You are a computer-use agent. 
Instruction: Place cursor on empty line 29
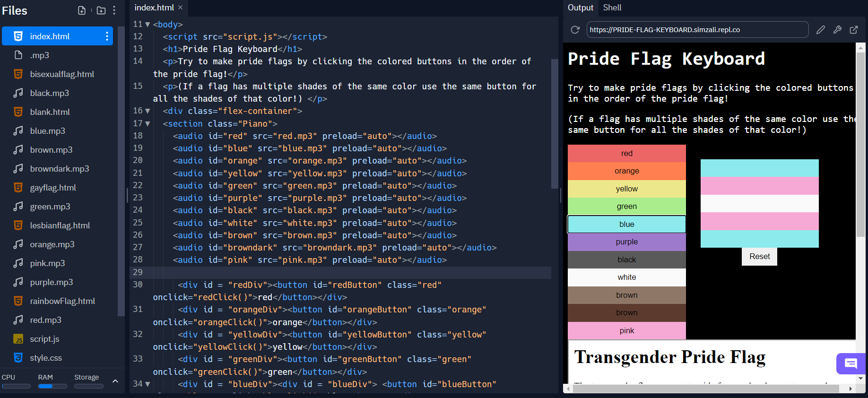point(352,272)
